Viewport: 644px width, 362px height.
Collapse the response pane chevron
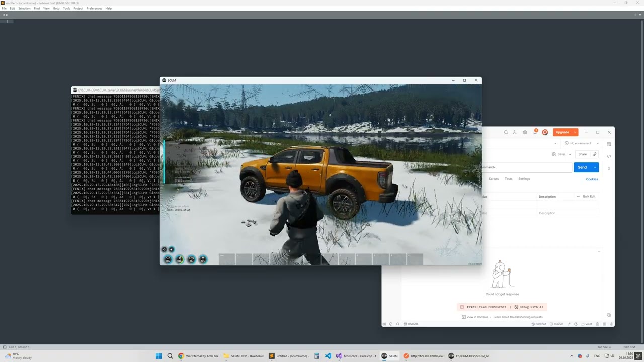click(x=599, y=252)
